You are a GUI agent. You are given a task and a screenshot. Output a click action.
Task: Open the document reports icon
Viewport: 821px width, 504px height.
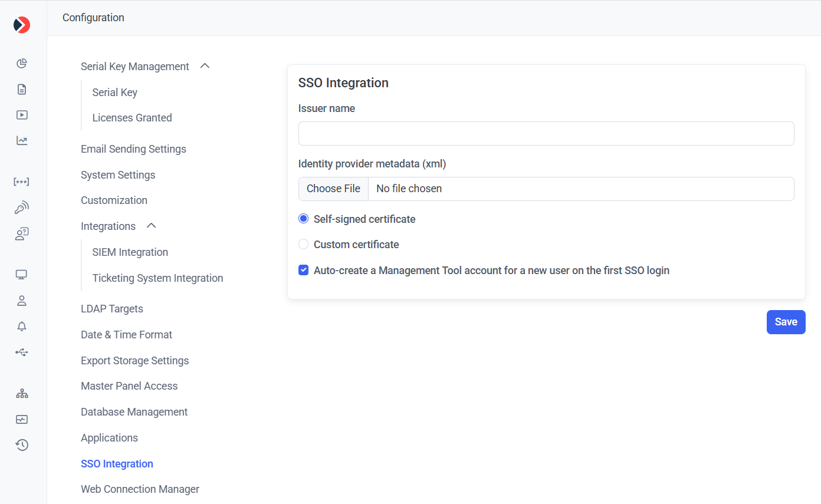click(22, 90)
